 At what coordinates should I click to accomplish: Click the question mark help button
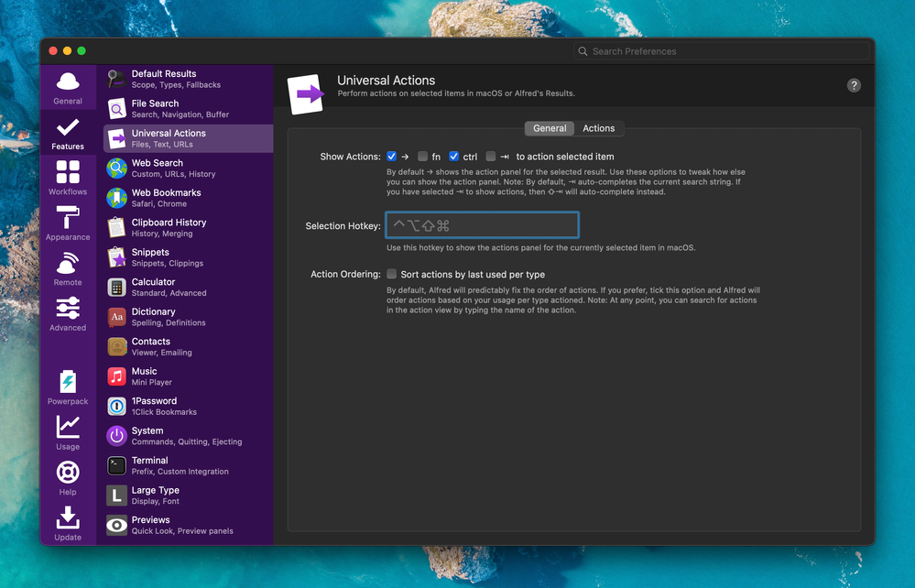point(854,85)
